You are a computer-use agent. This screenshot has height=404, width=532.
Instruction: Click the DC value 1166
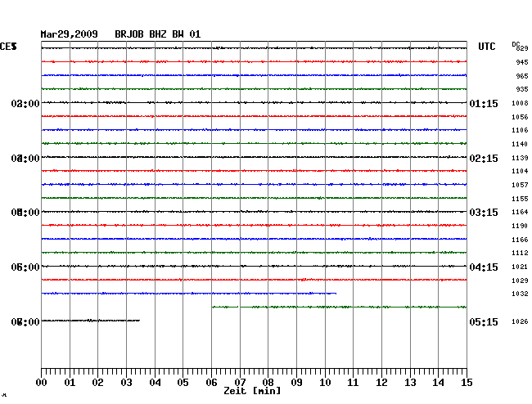tap(520, 240)
